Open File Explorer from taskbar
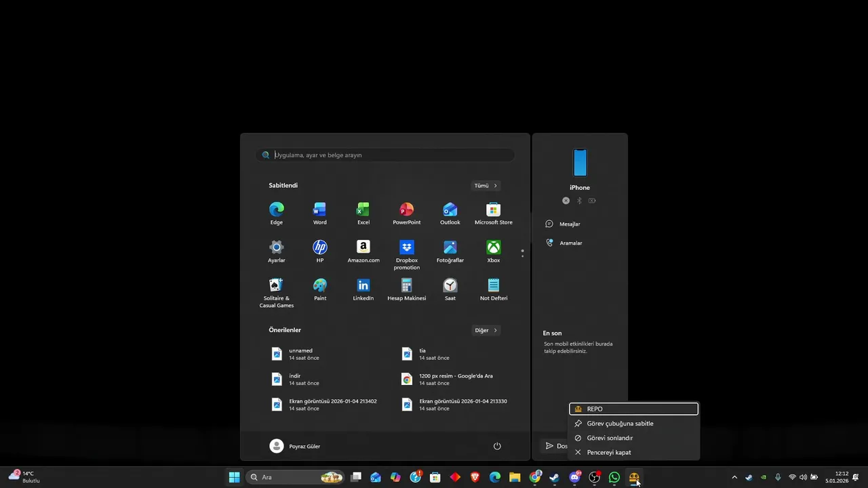 [515, 477]
